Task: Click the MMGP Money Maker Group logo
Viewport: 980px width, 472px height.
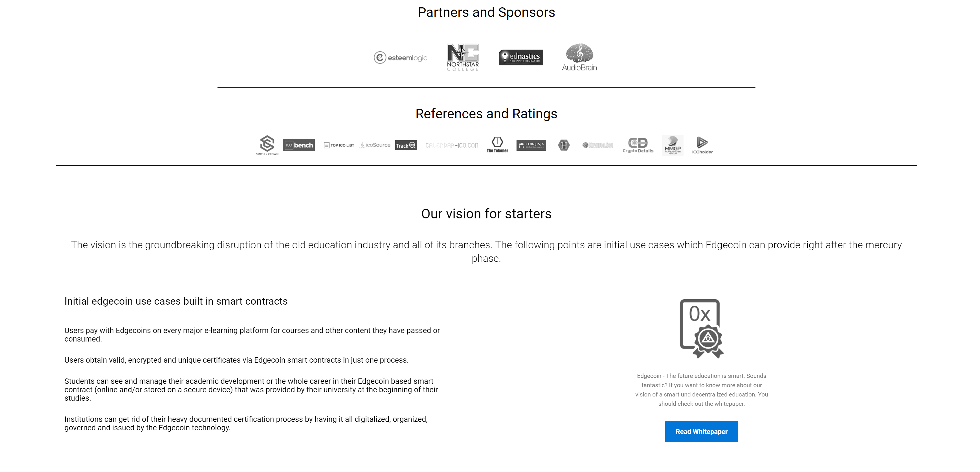Action: pos(673,145)
